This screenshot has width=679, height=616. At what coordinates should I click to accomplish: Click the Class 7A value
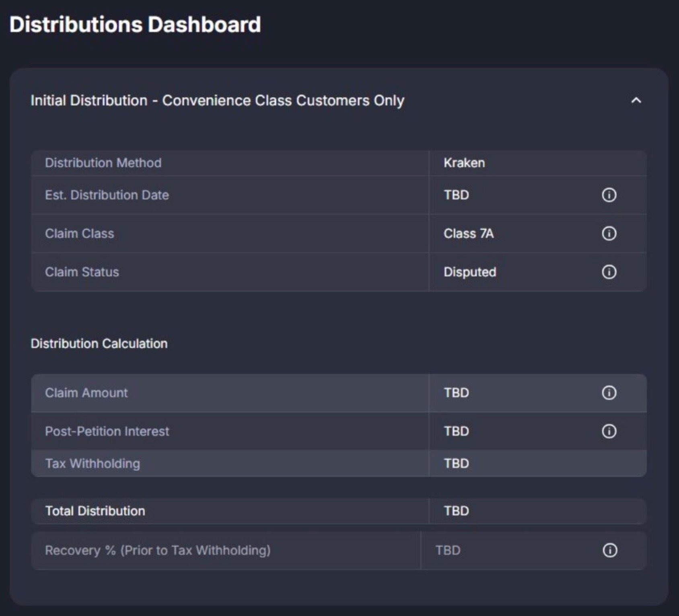(469, 233)
